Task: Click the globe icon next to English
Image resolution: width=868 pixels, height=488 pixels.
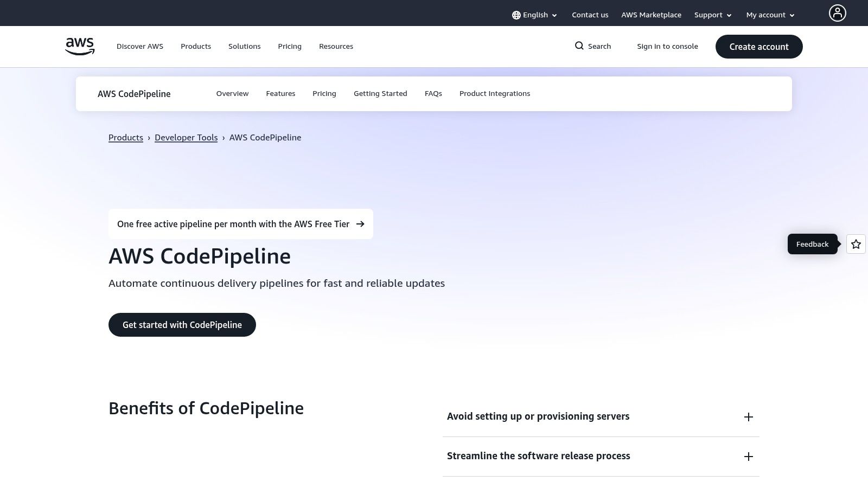Action: click(x=515, y=15)
